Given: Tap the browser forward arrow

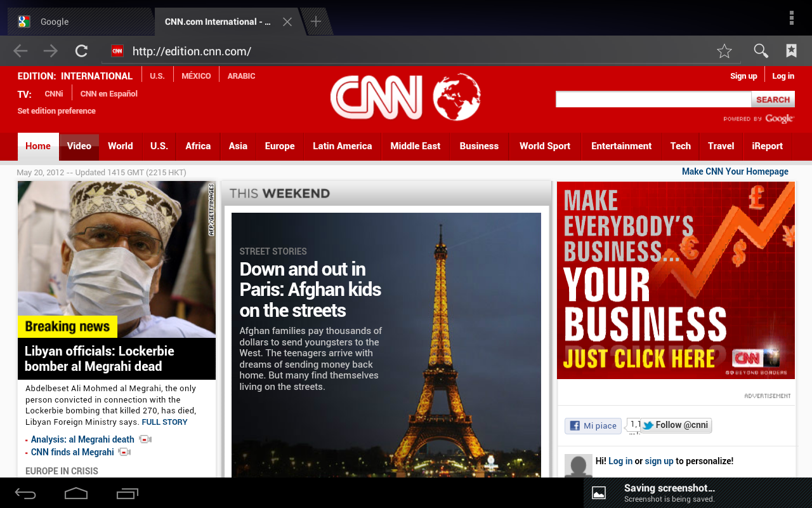Looking at the screenshot, I should (x=51, y=51).
